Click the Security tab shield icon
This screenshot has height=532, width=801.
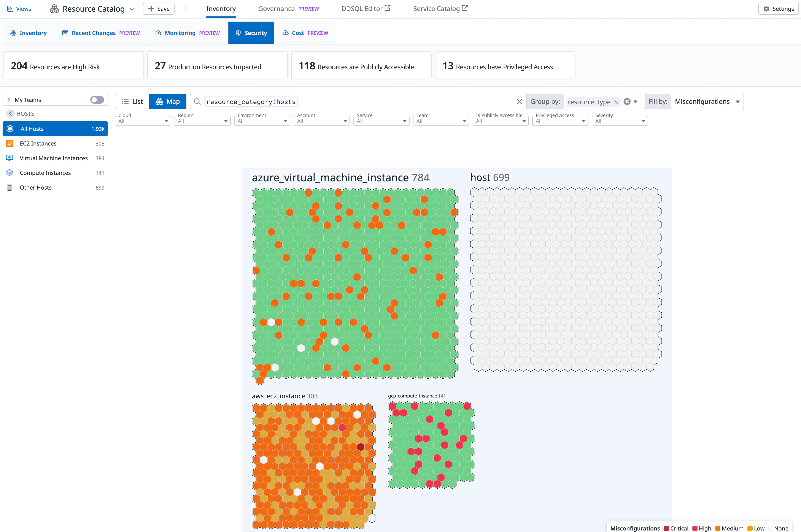pos(238,33)
